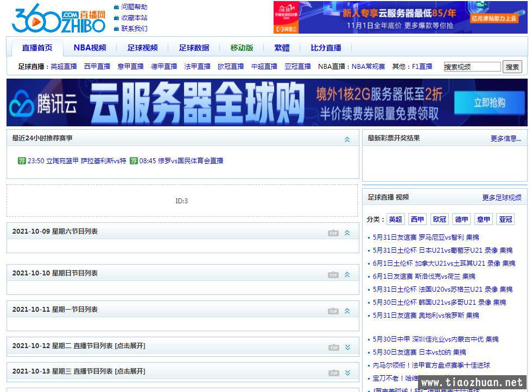Switch to the 足球视频 tab
The width and height of the screenshot is (532, 392).
pos(142,48)
